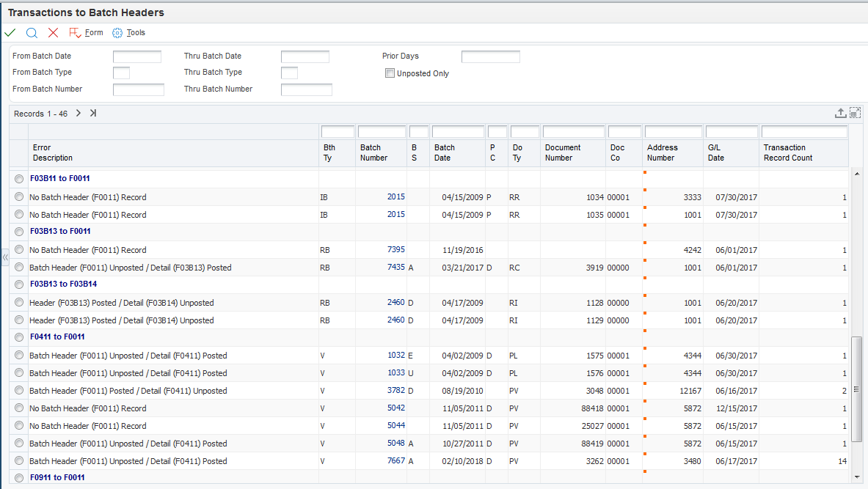Jump to the last records page

[x=93, y=113]
